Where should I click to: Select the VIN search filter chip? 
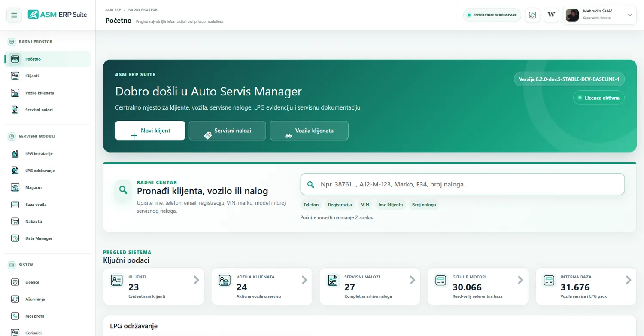[x=365, y=205]
